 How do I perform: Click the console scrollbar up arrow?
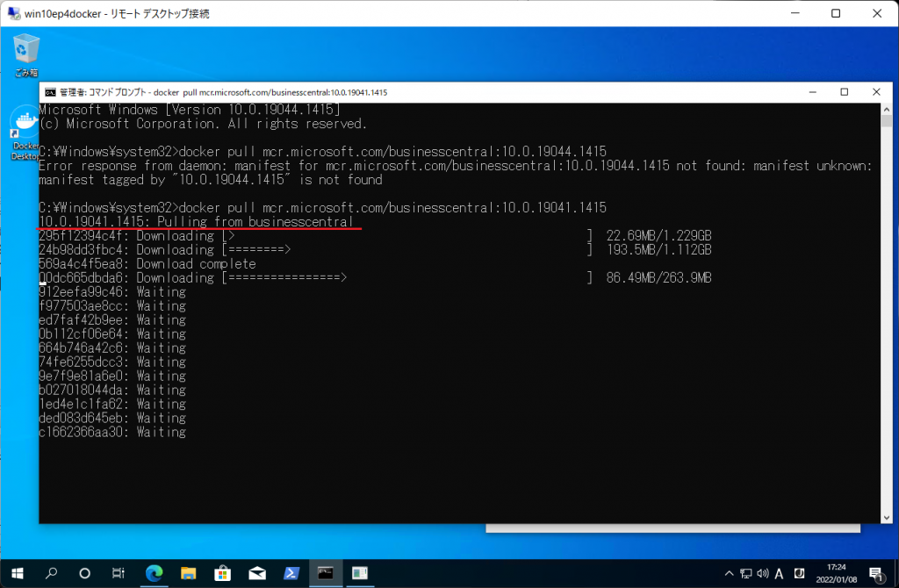[887, 110]
